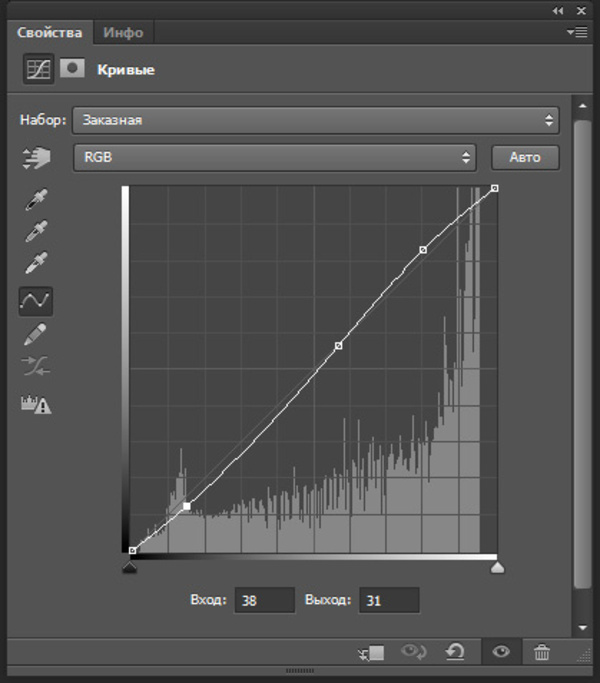Toggle layer visibility eye icon
This screenshot has width=600, height=683.
tap(501, 653)
